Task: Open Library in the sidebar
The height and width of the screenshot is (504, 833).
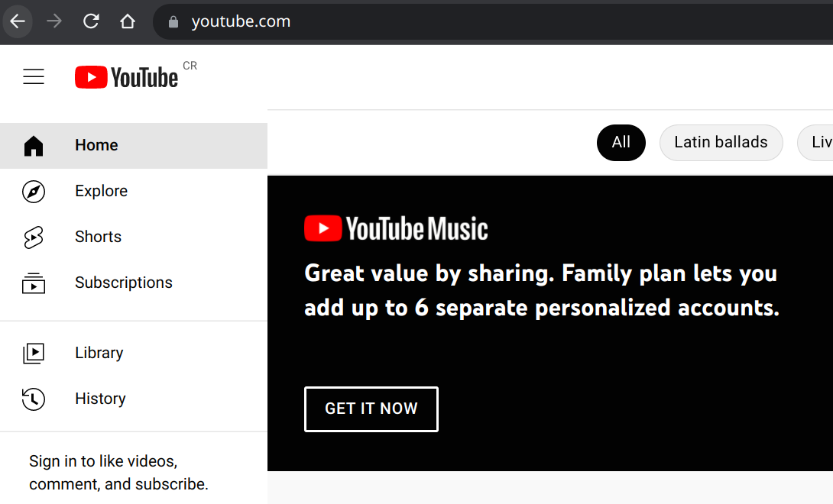Action: pos(133,353)
